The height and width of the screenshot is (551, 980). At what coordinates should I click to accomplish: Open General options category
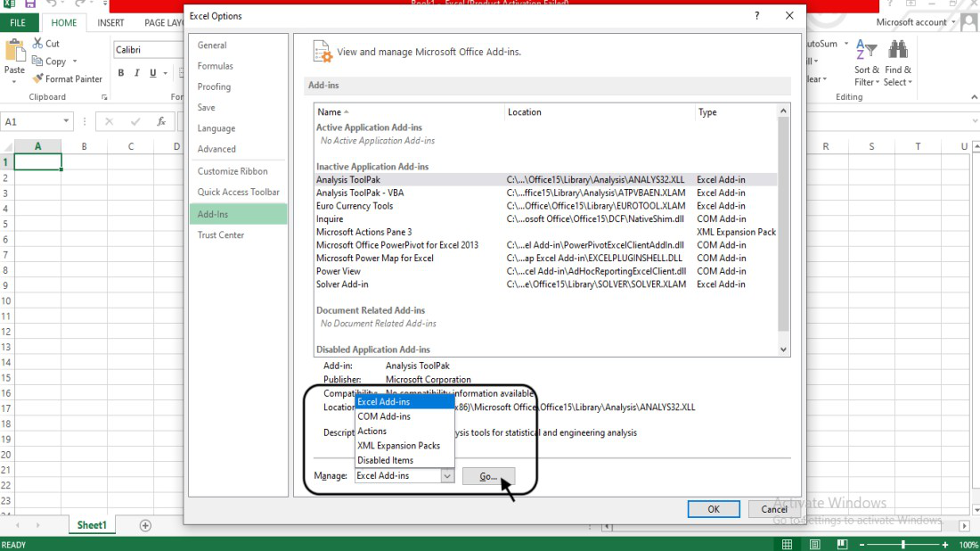click(238, 45)
